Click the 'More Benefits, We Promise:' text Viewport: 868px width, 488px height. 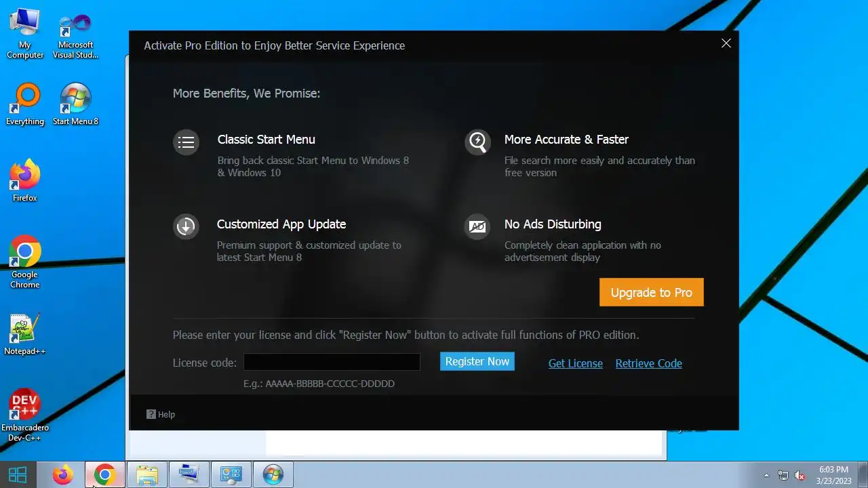tap(246, 93)
